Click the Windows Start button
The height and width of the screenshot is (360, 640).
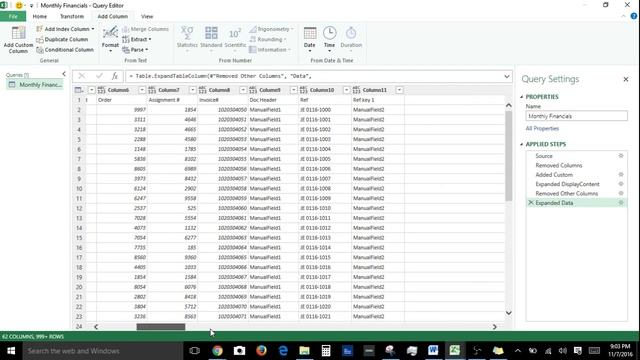[x=11, y=351]
